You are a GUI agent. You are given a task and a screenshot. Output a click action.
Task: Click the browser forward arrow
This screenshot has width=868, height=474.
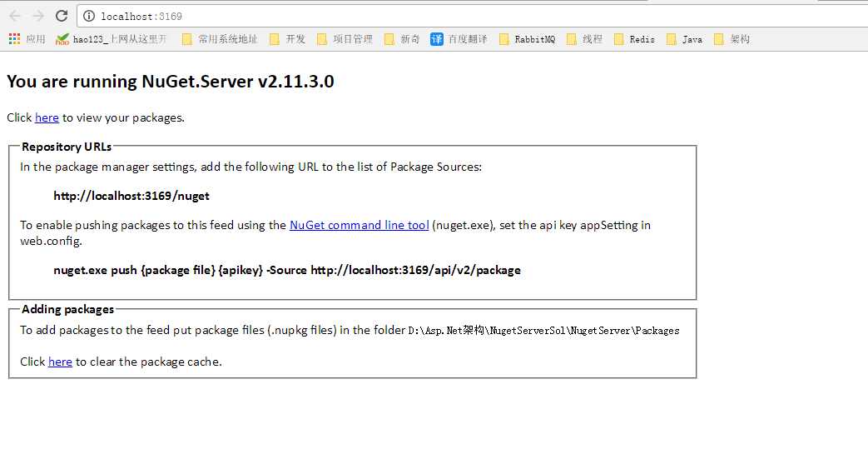pos(38,16)
